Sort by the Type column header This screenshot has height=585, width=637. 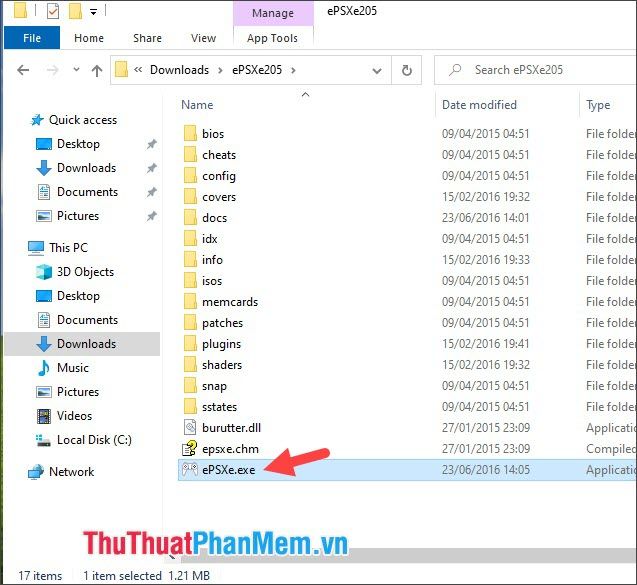pyautogui.click(x=598, y=105)
